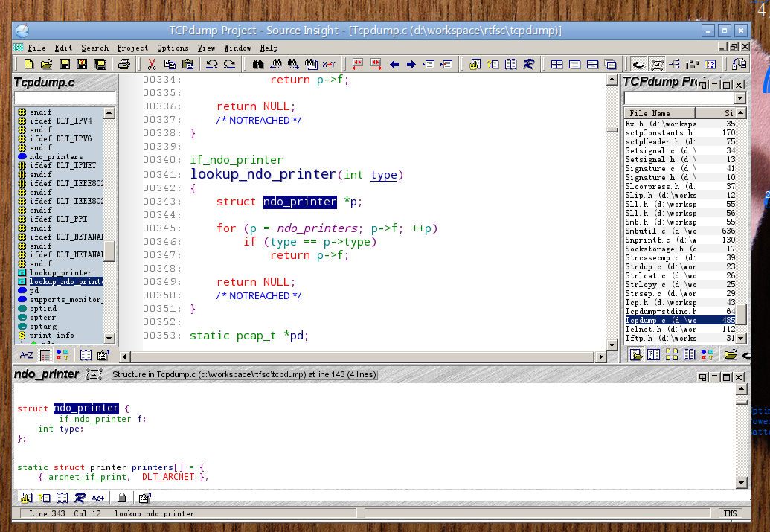Viewport: 770px width, 532px height.
Task: Toggle the file list view in the project panel toolbar
Action: 636,355
